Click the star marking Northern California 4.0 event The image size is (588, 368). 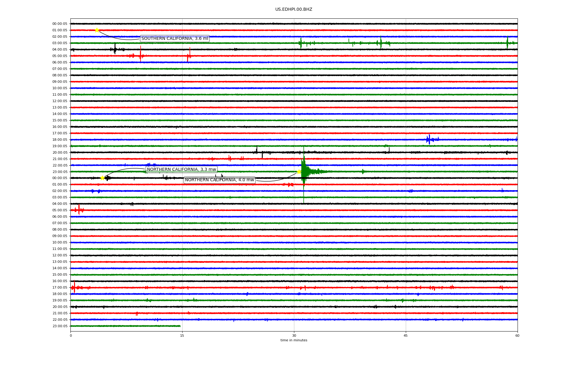[299, 172]
